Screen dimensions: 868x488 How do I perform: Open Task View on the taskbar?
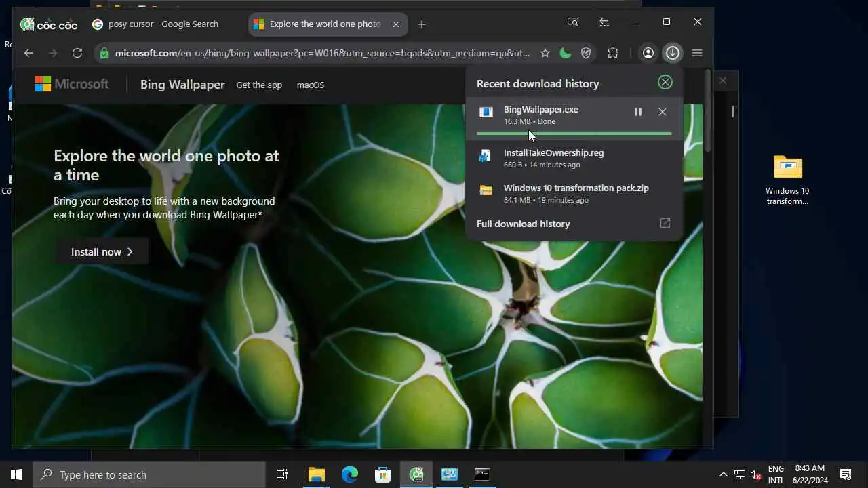pos(282,474)
